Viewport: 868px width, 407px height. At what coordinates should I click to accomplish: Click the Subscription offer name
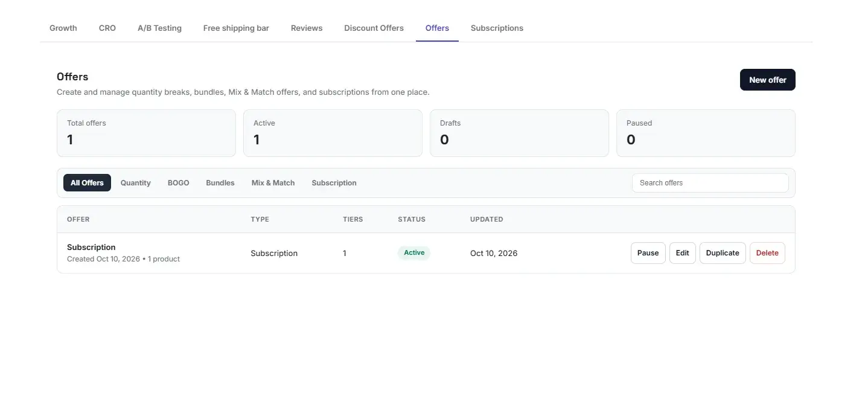[91, 247]
